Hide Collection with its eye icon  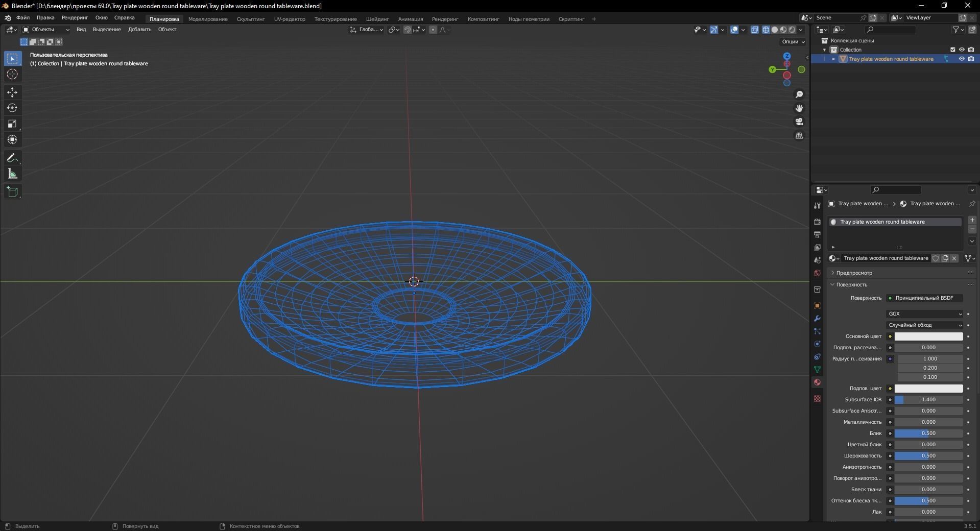tap(962, 50)
